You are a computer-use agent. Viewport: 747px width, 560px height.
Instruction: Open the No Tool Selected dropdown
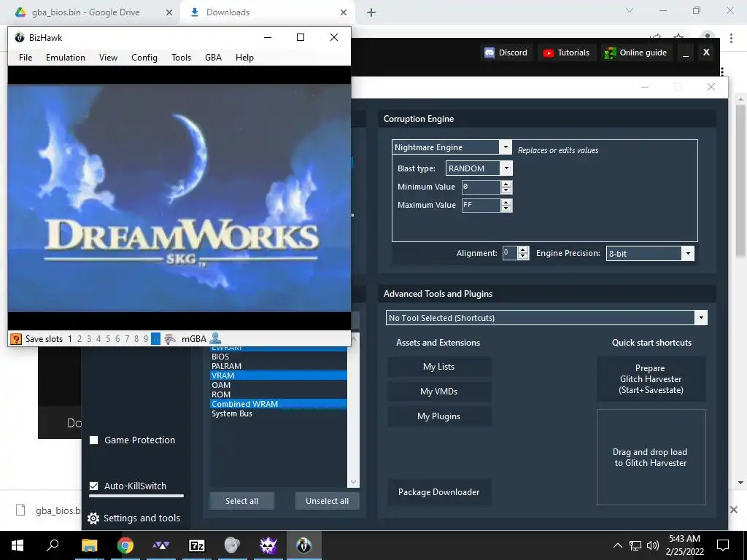pyautogui.click(x=701, y=318)
